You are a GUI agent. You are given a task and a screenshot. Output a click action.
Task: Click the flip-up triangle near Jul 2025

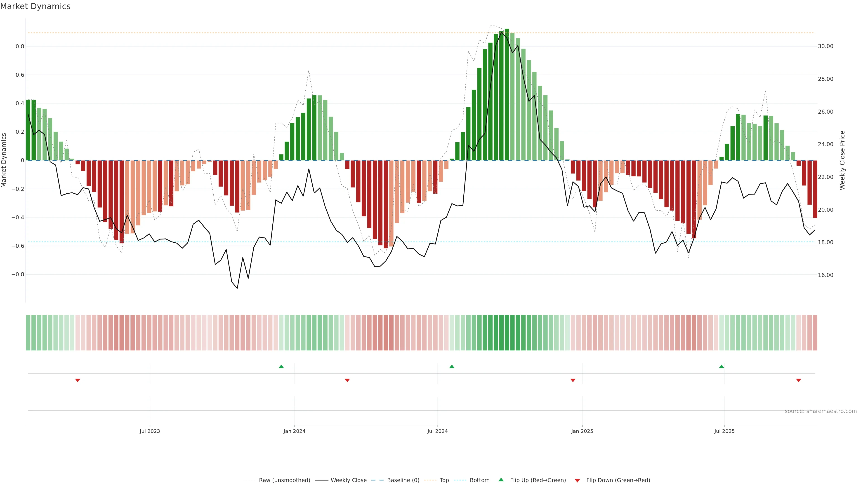(722, 366)
